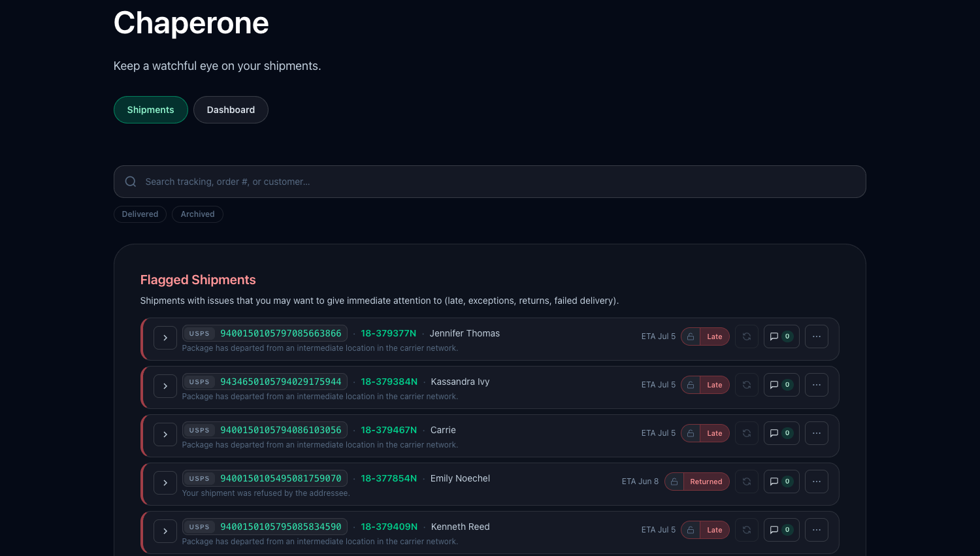Viewport: 980px width, 556px height.
Task: Open tracking number 9434650105794029175944
Action: coord(280,382)
